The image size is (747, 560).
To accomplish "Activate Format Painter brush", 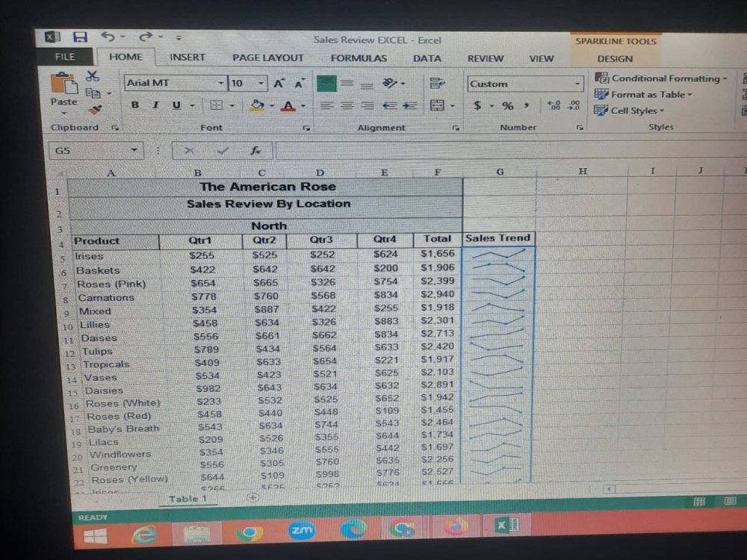I will [95, 110].
